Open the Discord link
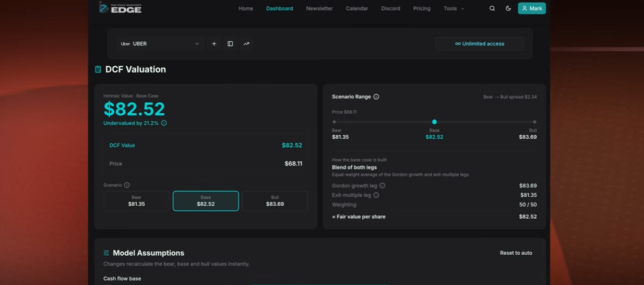The height and width of the screenshot is (285, 644). (x=390, y=8)
